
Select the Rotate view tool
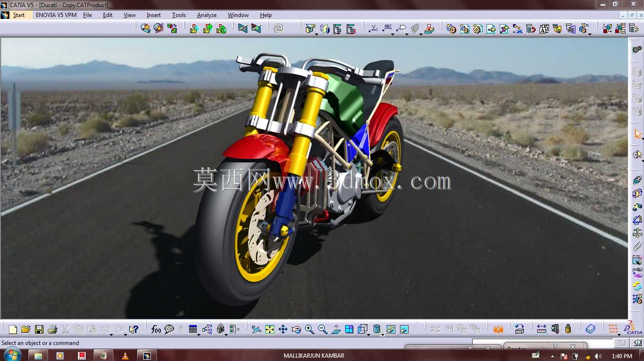(296, 329)
